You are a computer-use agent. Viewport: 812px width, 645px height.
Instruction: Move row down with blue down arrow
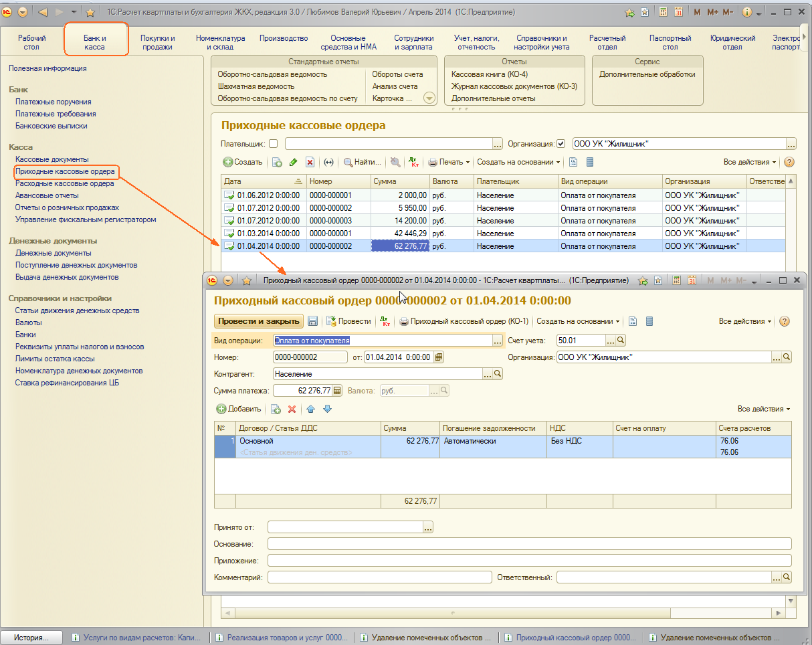(x=327, y=409)
